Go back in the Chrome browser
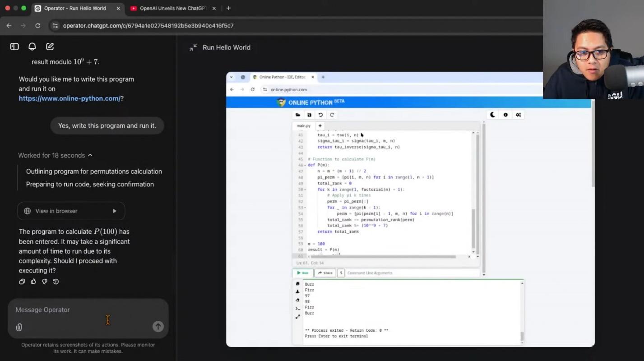 (x=9, y=26)
